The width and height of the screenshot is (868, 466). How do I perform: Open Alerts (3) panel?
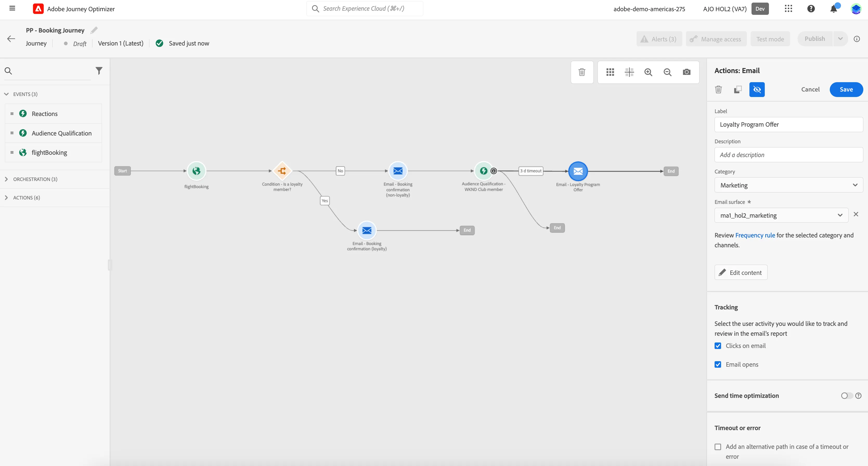coord(659,39)
